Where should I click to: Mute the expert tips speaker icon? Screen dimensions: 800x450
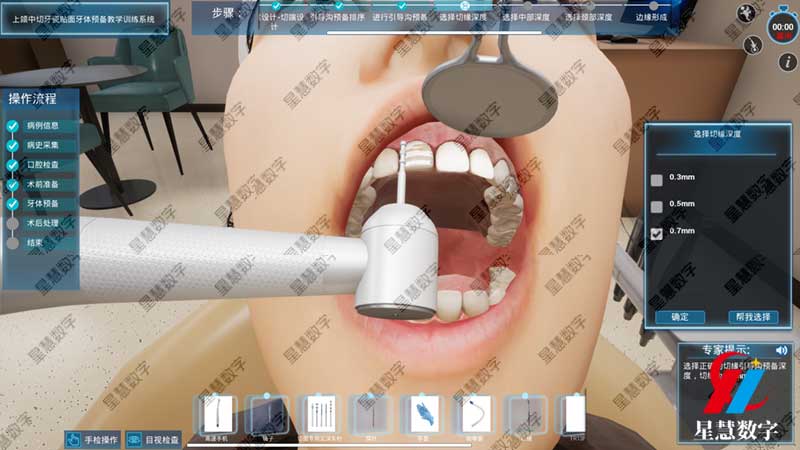click(x=781, y=350)
